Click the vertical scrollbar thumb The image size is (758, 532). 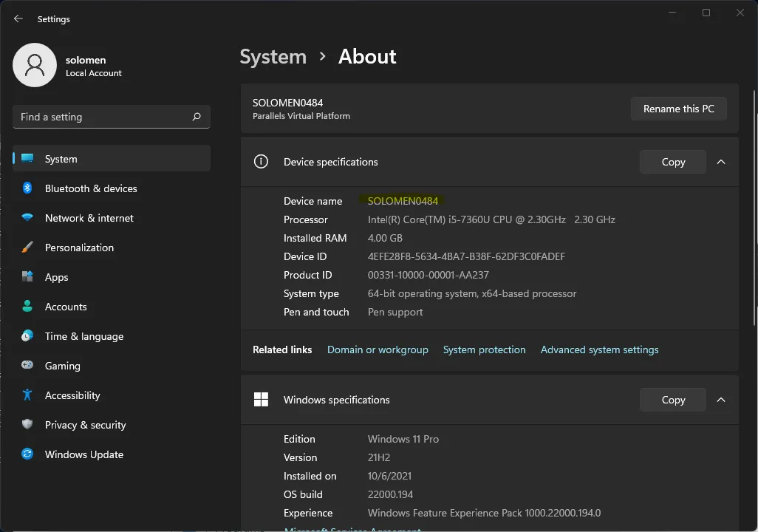(x=754, y=208)
